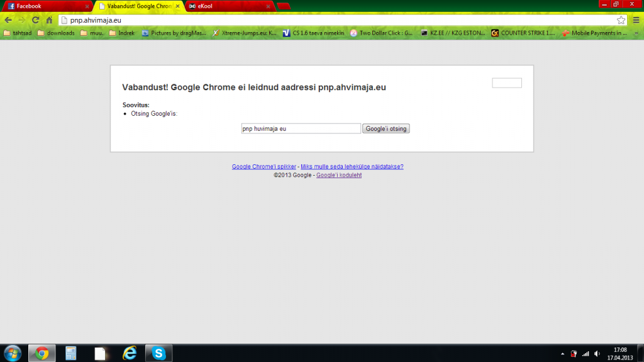Launch Internet Explorer from the taskbar
The width and height of the screenshot is (644, 362).
point(130,353)
